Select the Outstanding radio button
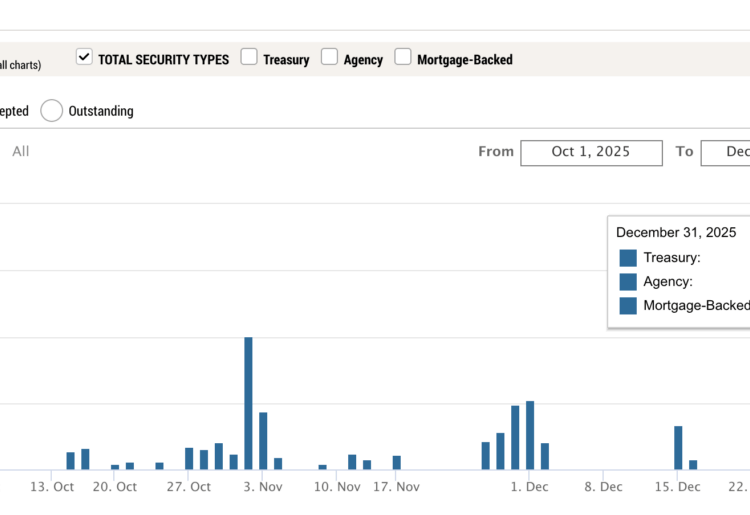 pos(52,111)
